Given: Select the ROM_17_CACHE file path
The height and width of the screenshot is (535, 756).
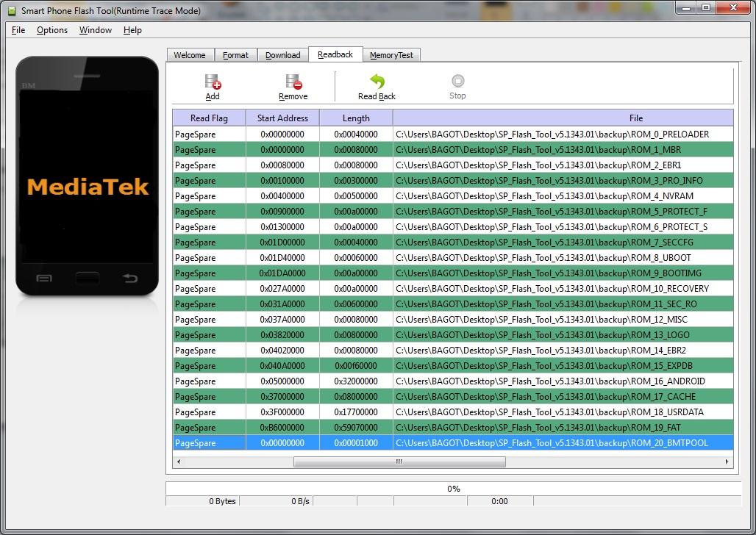Looking at the screenshot, I should click(545, 396).
